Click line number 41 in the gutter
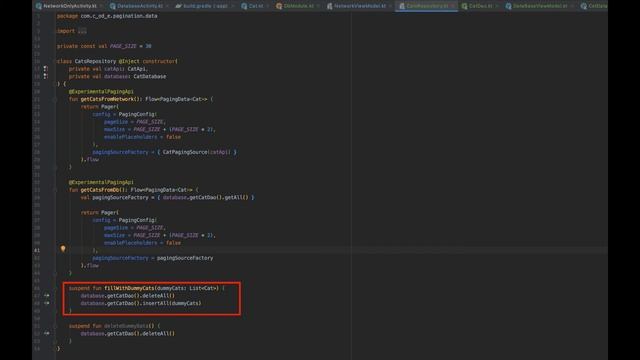 click(38, 250)
